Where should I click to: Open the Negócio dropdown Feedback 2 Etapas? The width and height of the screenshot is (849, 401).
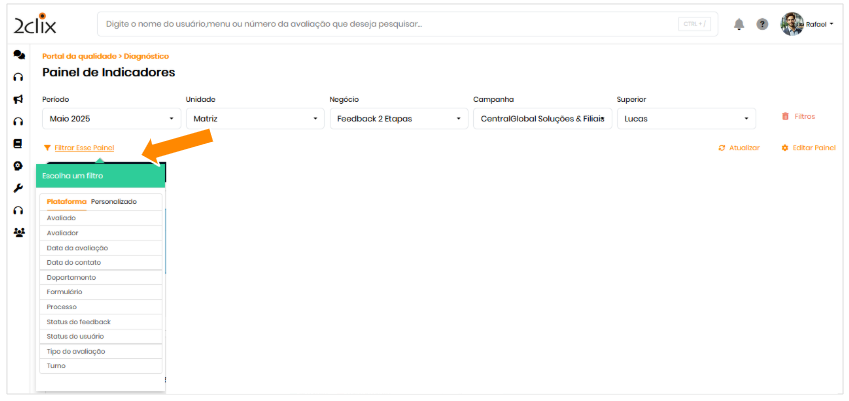point(397,119)
